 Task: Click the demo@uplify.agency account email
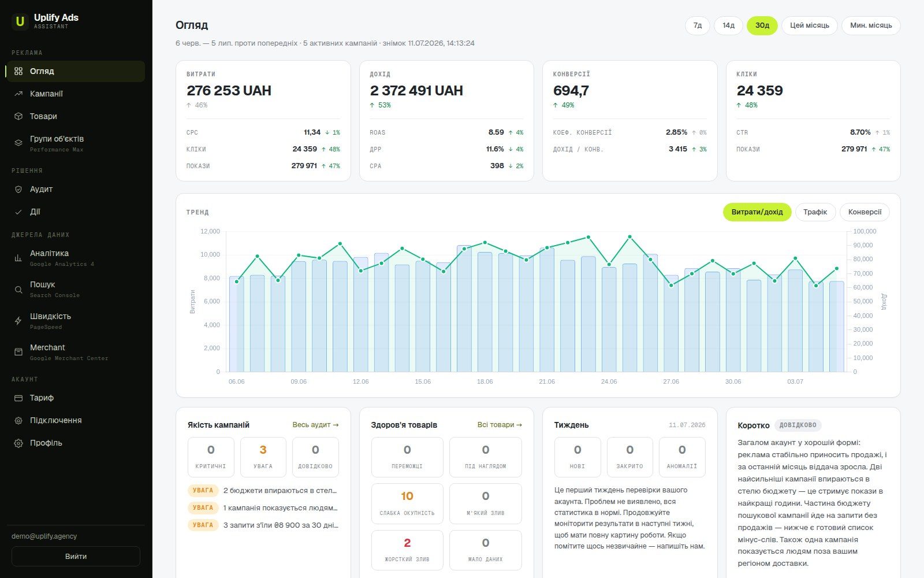point(44,536)
